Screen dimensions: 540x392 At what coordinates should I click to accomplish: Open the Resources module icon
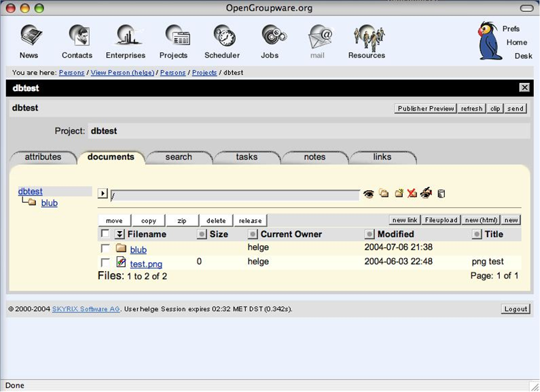(367, 36)
